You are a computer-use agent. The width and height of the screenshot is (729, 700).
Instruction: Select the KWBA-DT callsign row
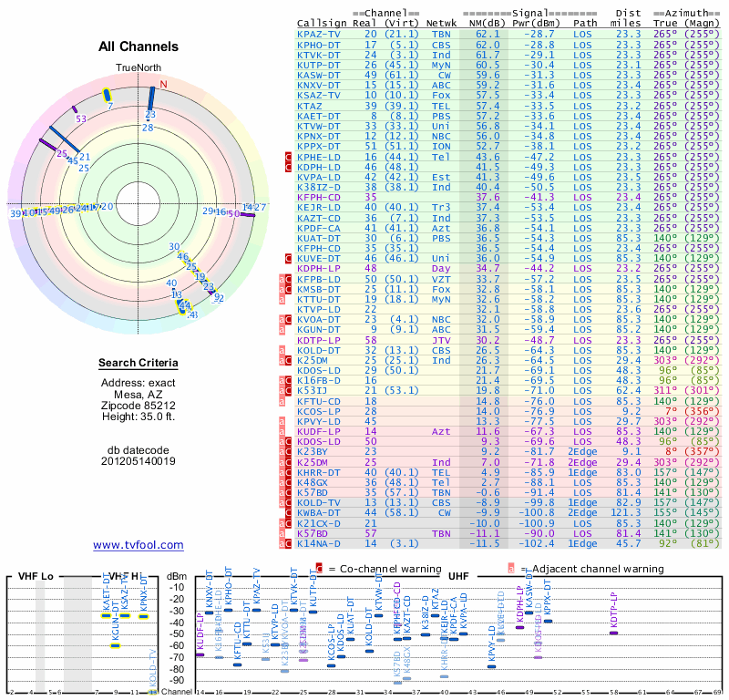[x=508, y=512]
